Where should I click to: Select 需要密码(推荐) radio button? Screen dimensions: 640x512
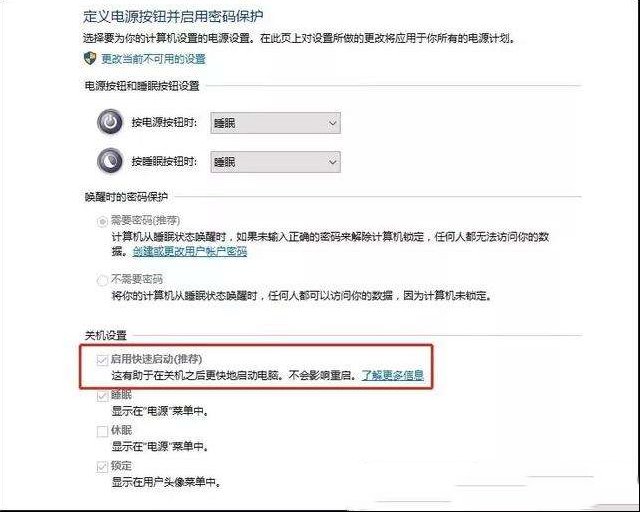coord(102,221)
